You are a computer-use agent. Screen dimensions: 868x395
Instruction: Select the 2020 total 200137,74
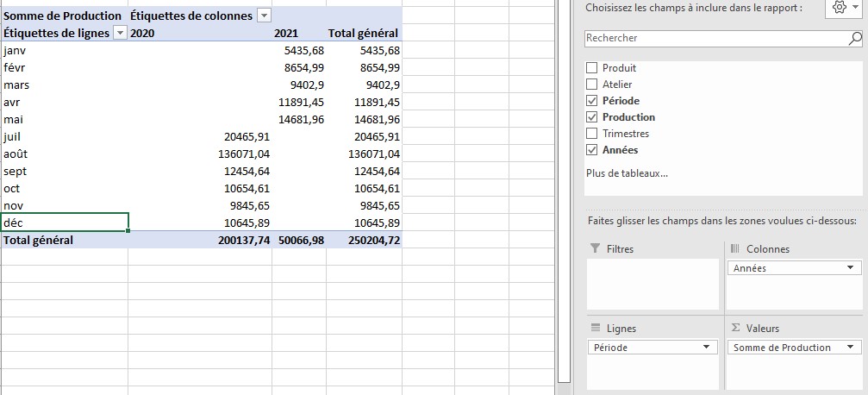pos(200,240)
